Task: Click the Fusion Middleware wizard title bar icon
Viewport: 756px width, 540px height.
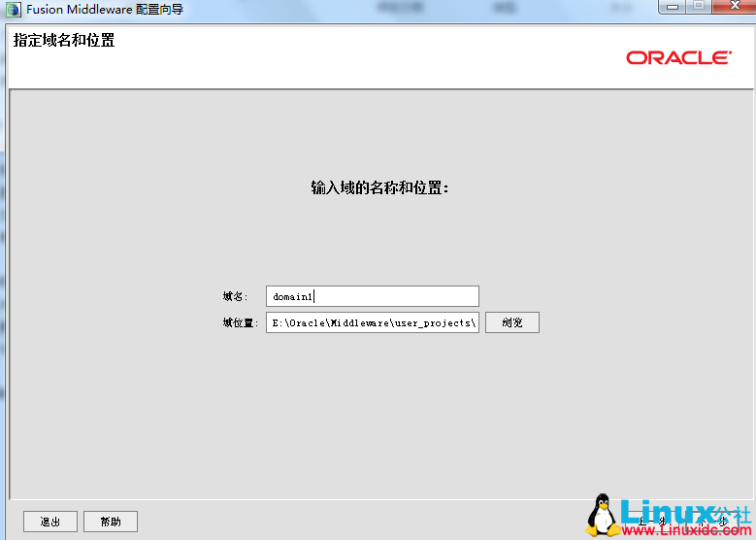Action: point(13,9)
